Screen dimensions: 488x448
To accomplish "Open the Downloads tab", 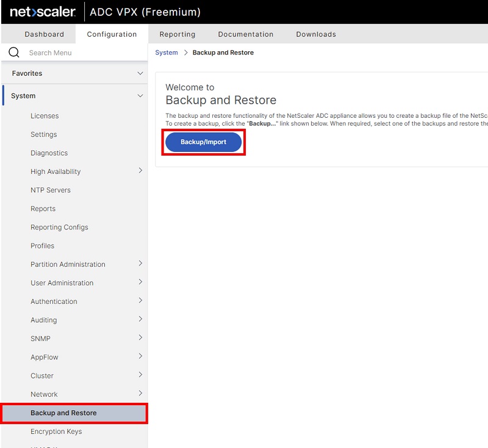I will point(316,34).
